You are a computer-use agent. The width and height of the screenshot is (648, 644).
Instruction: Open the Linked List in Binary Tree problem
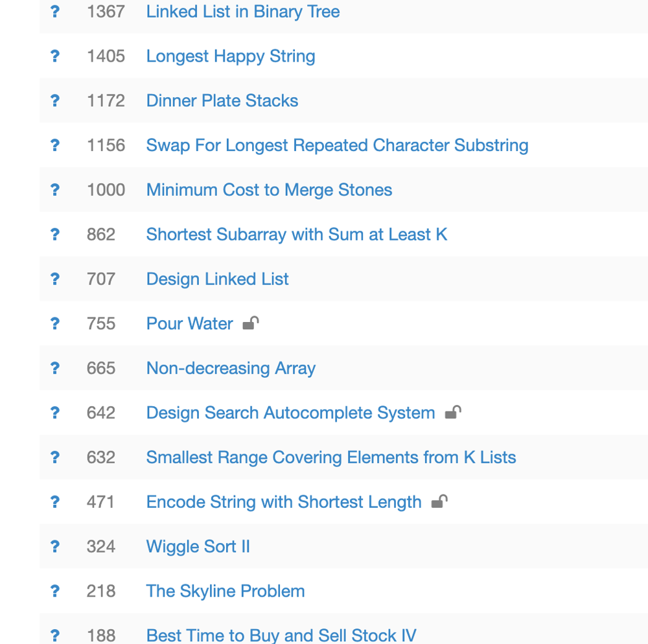click(243, 12)
